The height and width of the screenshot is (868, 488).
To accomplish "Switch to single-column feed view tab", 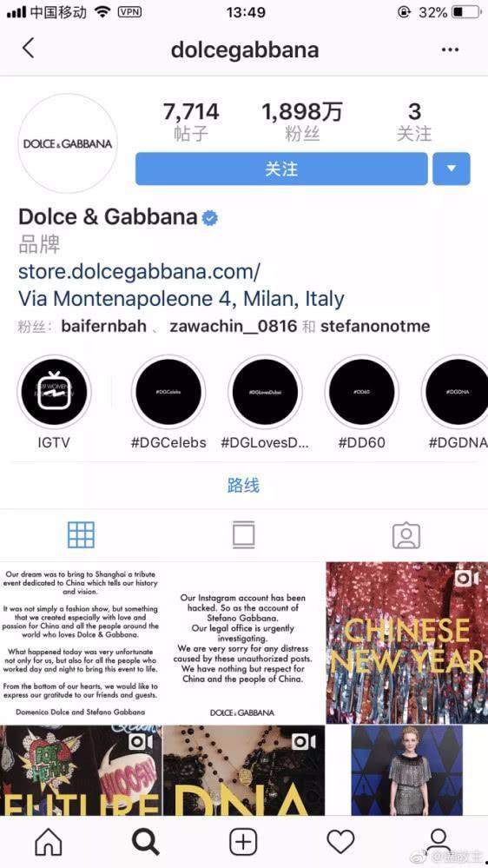I will [243, 534].
